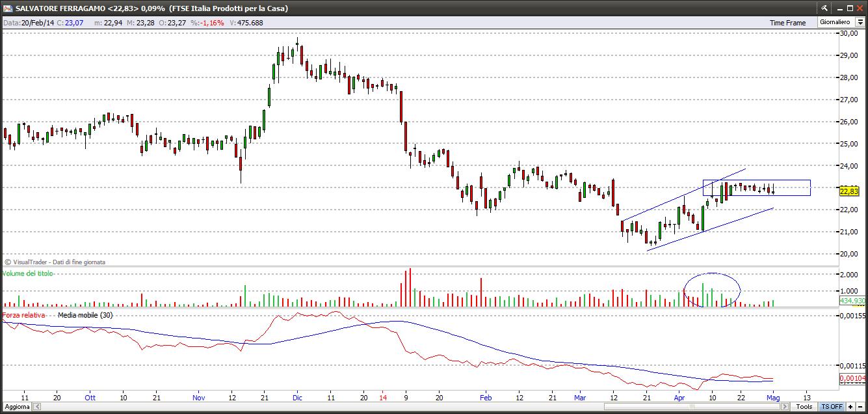This screenshot has width=868, height=414.
Task: Toggle the TS OFF button
Action: tap(832, 407)
